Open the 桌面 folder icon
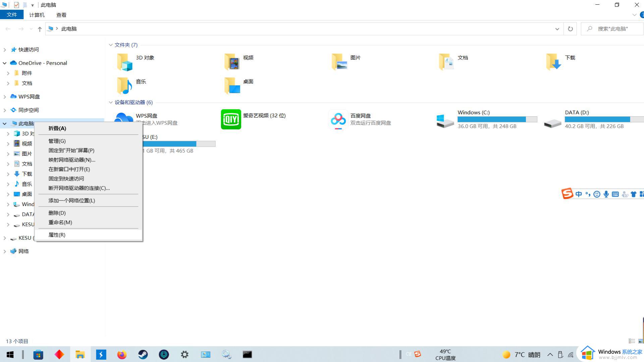The image size is (644, 362). pyautogui.click(x=232, y=86)
